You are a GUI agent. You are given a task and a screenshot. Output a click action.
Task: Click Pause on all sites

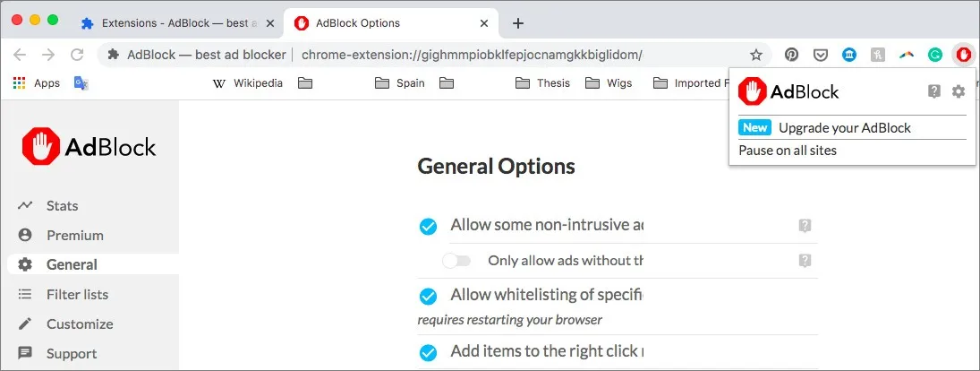[x=788, y=151]
